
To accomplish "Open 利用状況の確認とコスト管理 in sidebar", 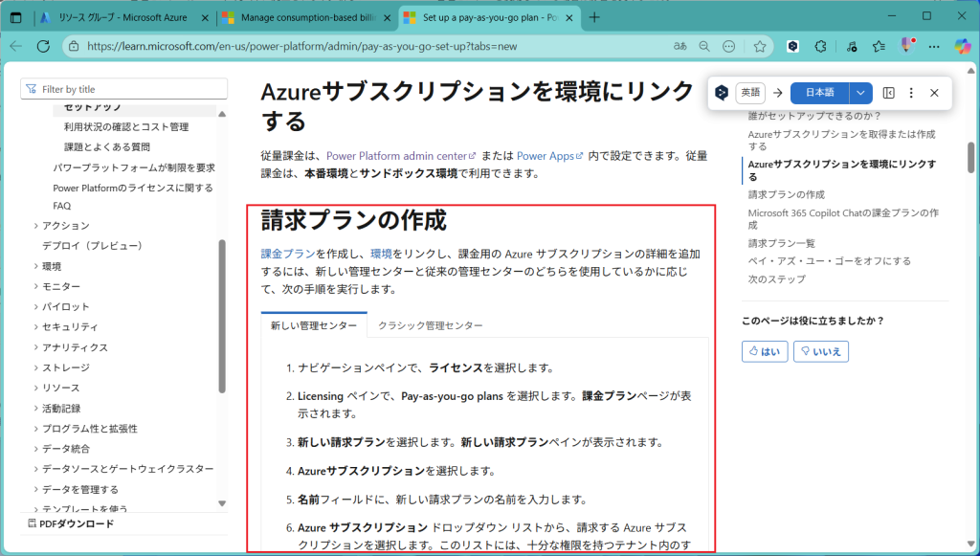I will (126, 127).
